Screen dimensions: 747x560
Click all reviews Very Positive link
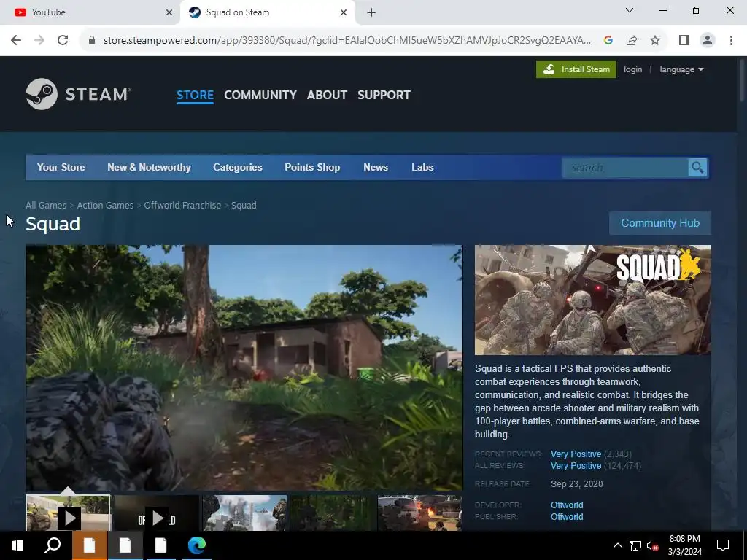pos(576,466)
